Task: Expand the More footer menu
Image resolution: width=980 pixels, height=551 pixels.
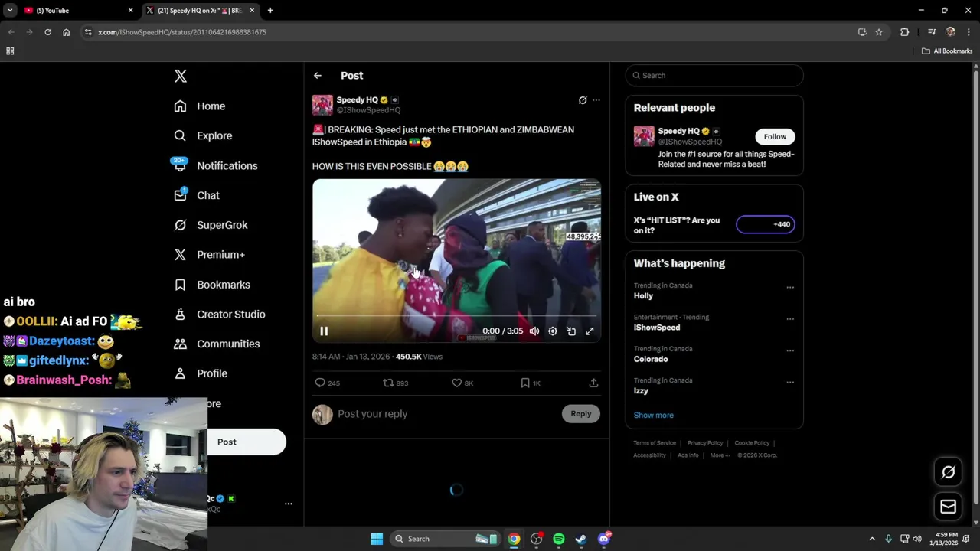Action: click(719, 455)
